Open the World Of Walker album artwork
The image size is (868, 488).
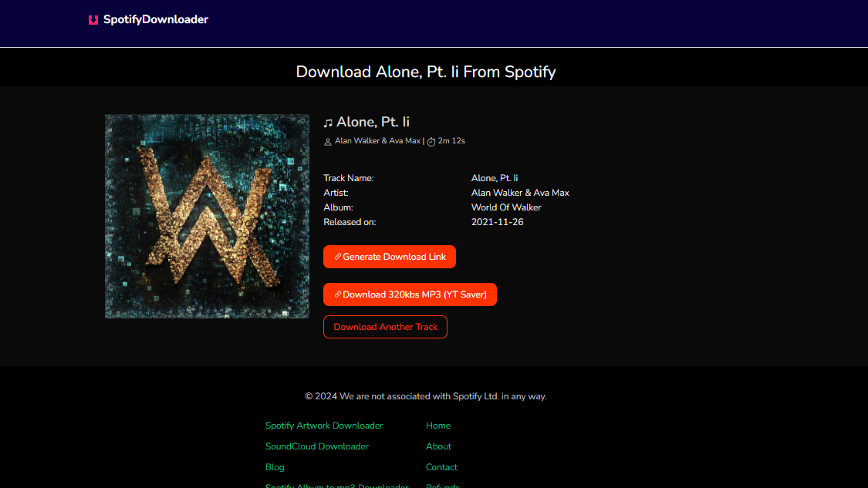click(x=207, y=217)
